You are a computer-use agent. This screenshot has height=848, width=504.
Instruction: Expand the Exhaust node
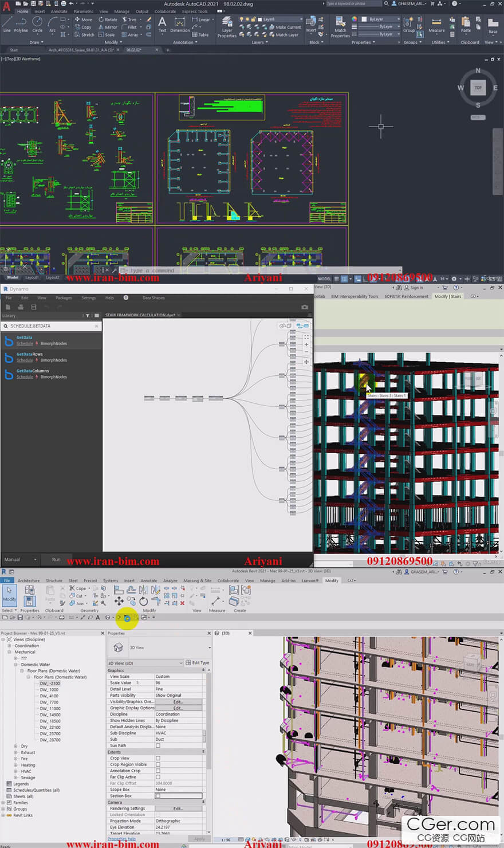16,752
